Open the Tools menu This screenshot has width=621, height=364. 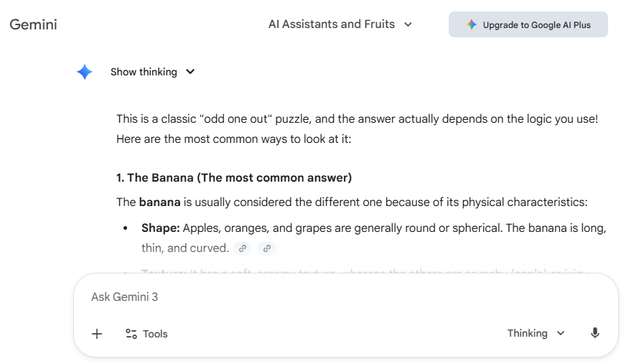click(x=155, y=334)
